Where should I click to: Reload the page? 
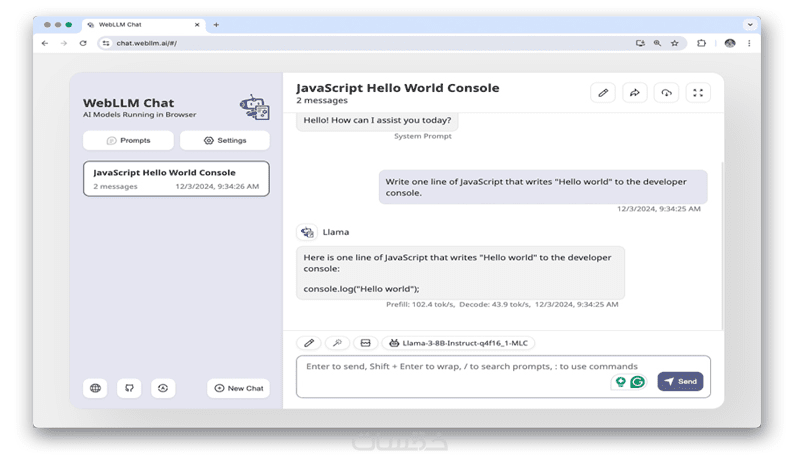point(83,43)
